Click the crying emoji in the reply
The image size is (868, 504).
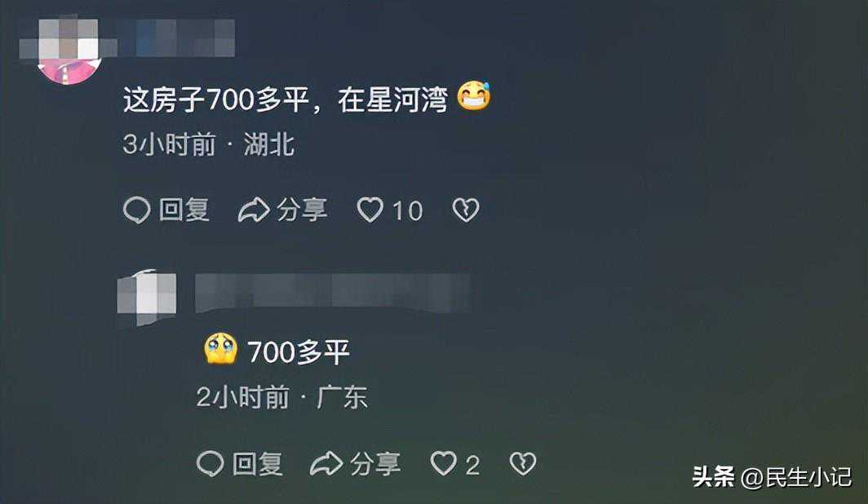[x=221, y=349]
